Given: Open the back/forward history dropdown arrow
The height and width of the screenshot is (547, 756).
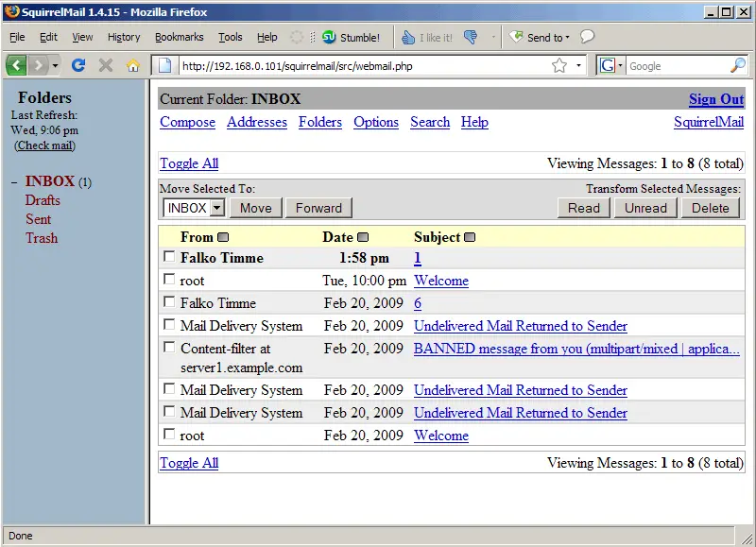Looking at the screenshot, I should [55, 65].
